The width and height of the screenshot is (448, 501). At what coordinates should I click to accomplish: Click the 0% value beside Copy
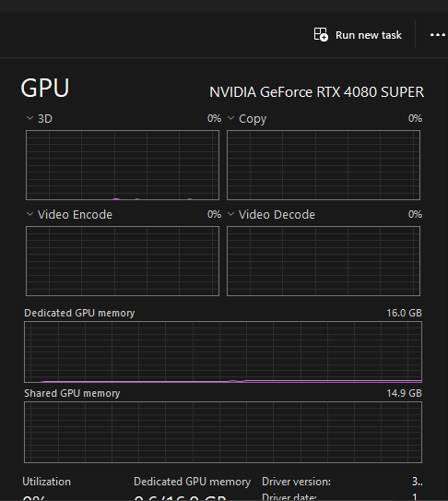(x=415, y=118)
